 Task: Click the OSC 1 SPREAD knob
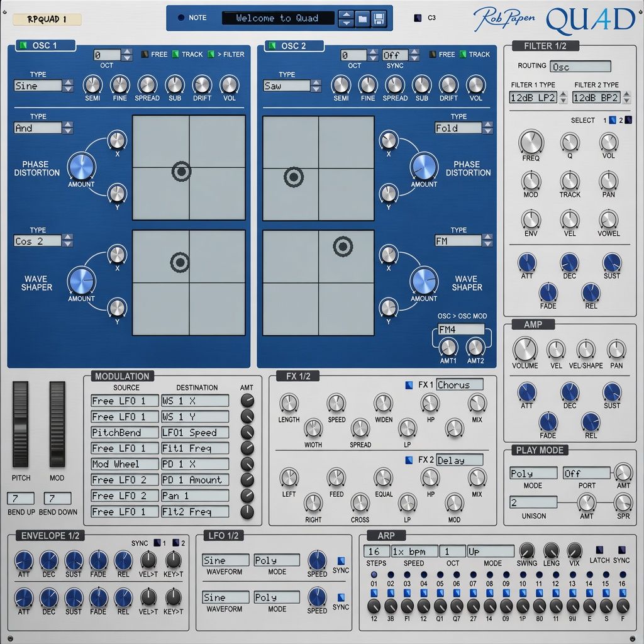pos(147,85)
